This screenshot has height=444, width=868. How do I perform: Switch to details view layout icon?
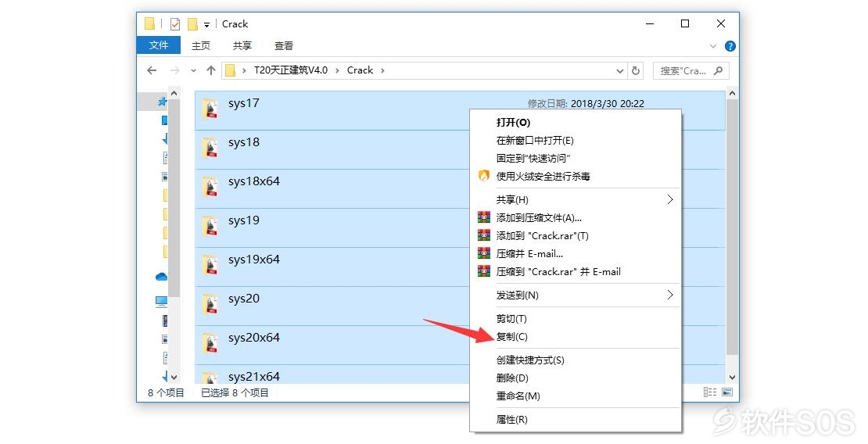pyautogui.click(x=710, y=392)
